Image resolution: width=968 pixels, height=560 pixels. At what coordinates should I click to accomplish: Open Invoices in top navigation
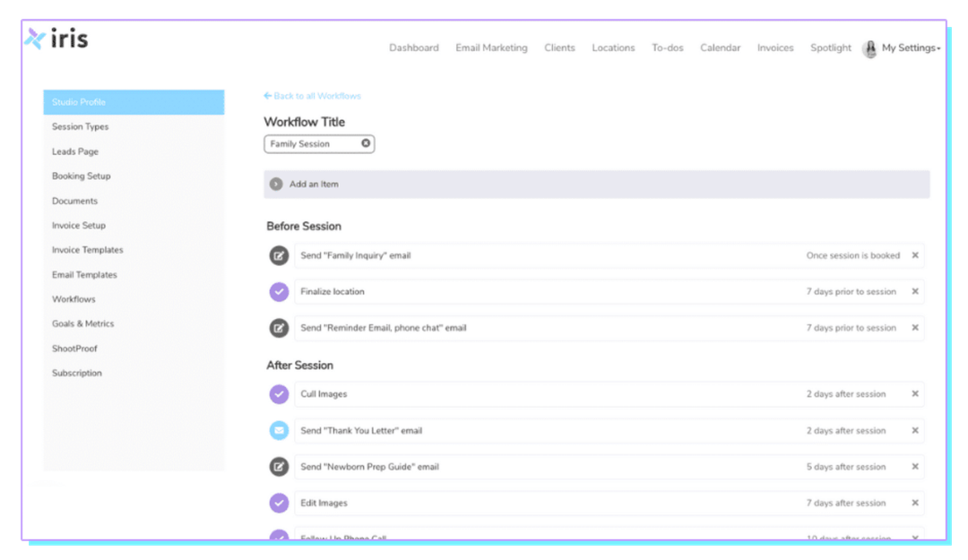point(775,48)
